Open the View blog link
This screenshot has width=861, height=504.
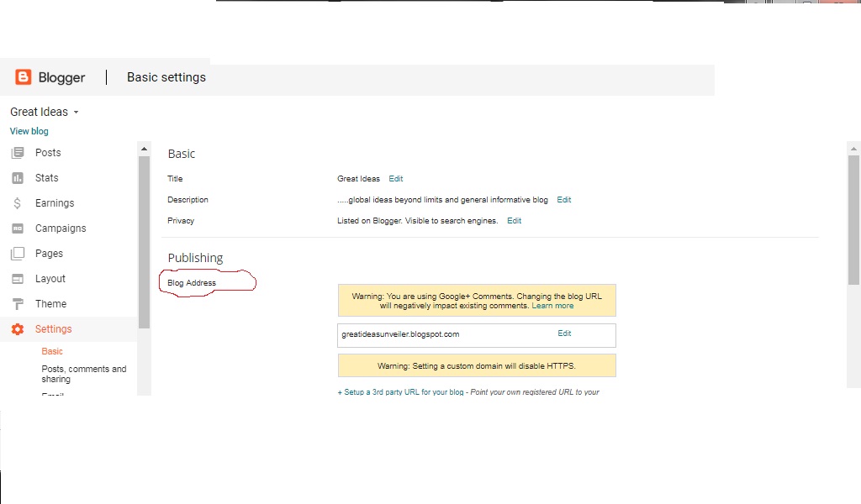(x=29, y=131)
